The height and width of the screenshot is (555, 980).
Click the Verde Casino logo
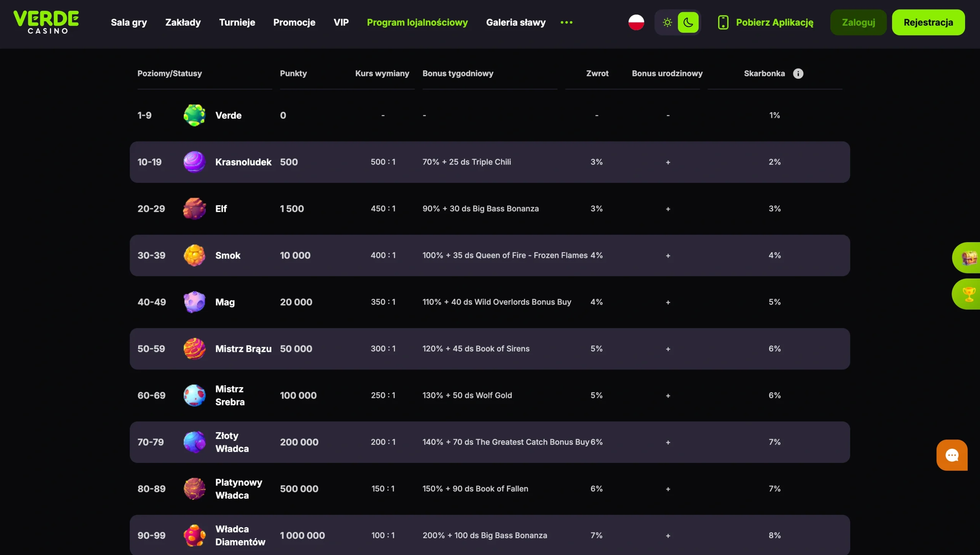(46, 22)
